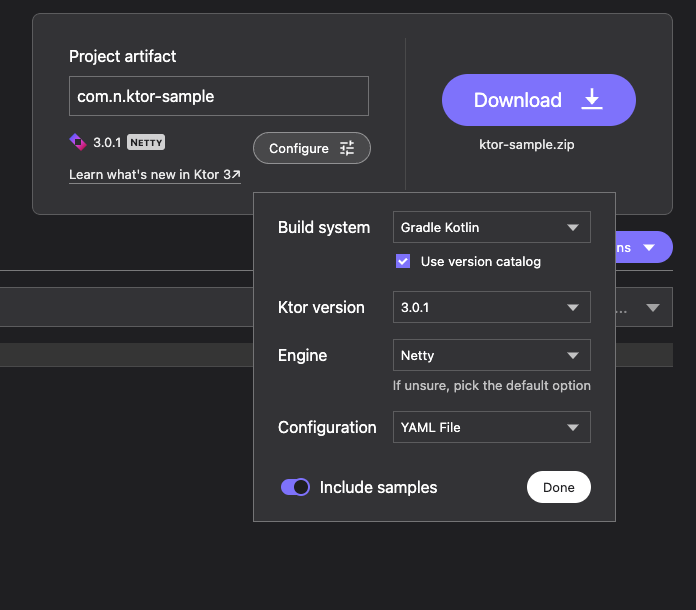The height and width of the screenshot is (610, 696).
Task: Click the Include samples label
Action: (x=378, y=487)
